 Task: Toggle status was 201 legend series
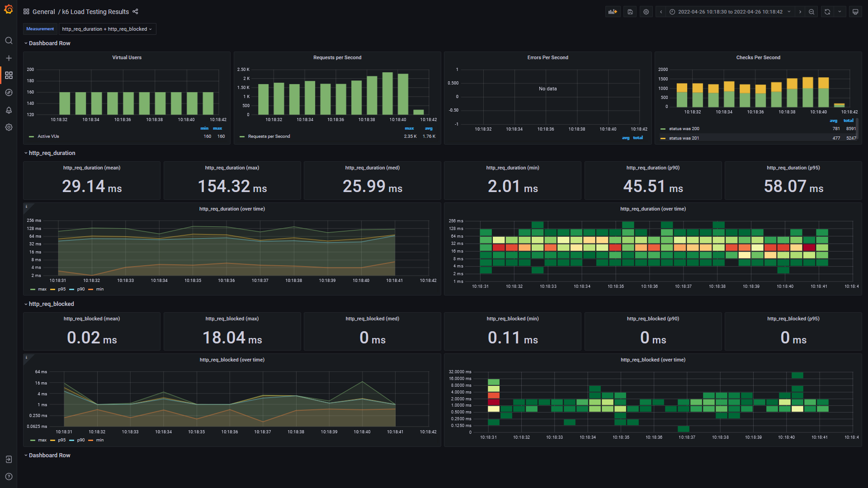pos(684,138)
